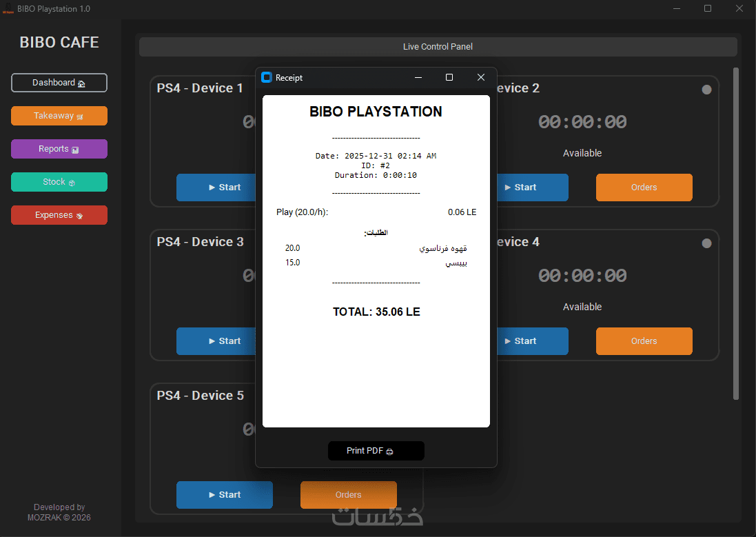Start session on Device 4
Viewport: 756px width, 537px height.
[x=532, y=341]
